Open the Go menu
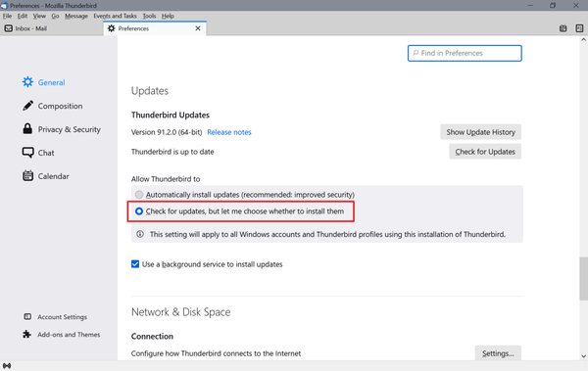This screenshot has height=371, width=588. click(x=55, y=16)
